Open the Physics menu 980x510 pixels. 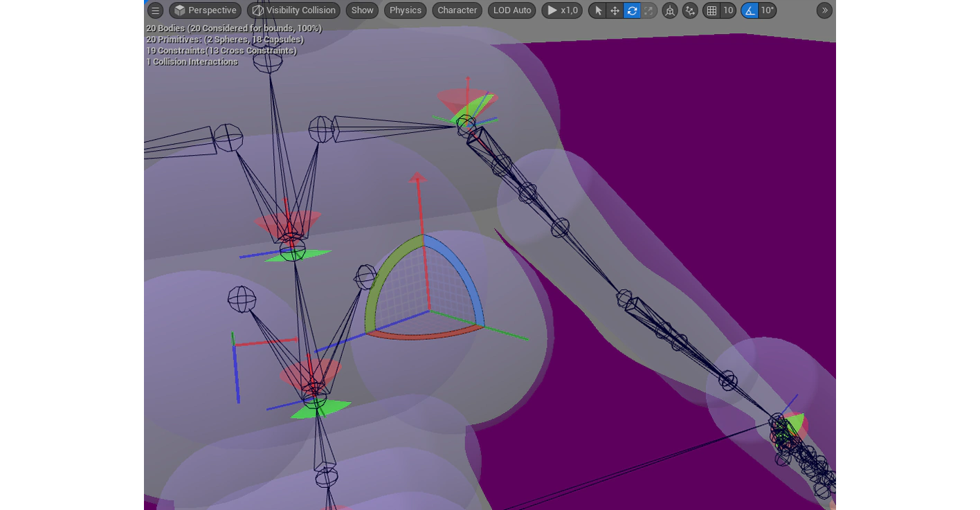coord(406,10)
